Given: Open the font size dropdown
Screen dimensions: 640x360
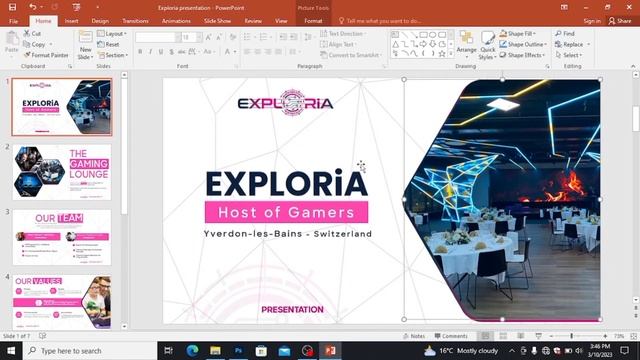Looking at the screenshot, I should (199, 38).
